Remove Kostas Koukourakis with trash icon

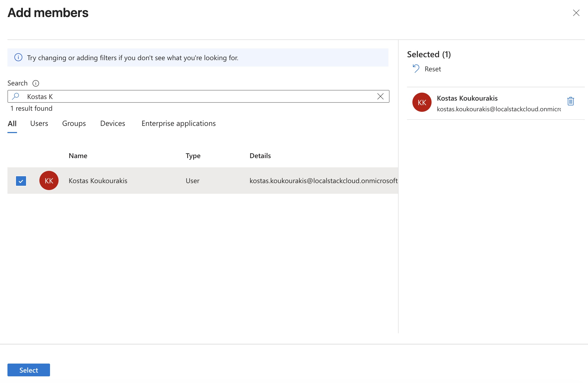[570, 101]
